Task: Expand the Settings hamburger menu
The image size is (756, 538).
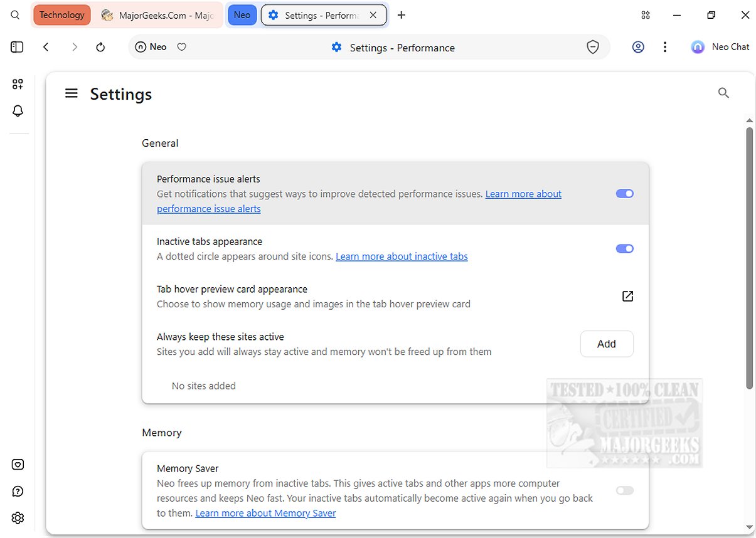Action: click(x=72, y=93)
